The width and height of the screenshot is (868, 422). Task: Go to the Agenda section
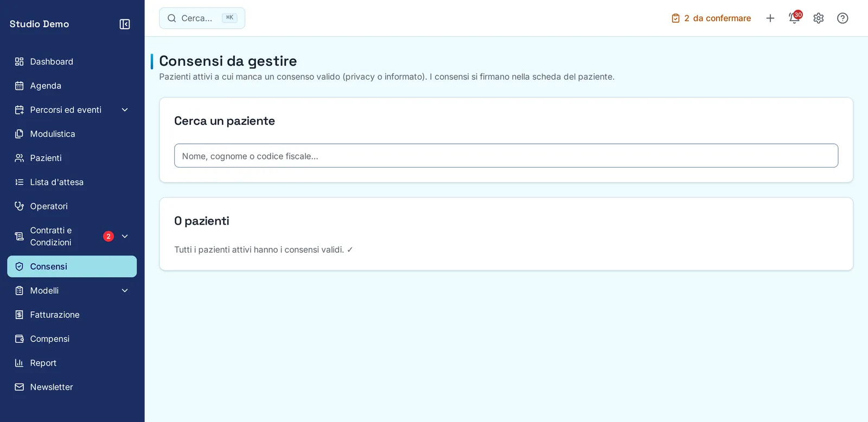click(72, 86)
